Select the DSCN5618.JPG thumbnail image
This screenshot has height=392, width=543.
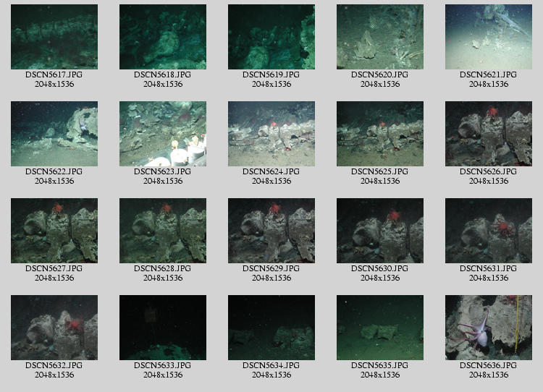(163, 37)
